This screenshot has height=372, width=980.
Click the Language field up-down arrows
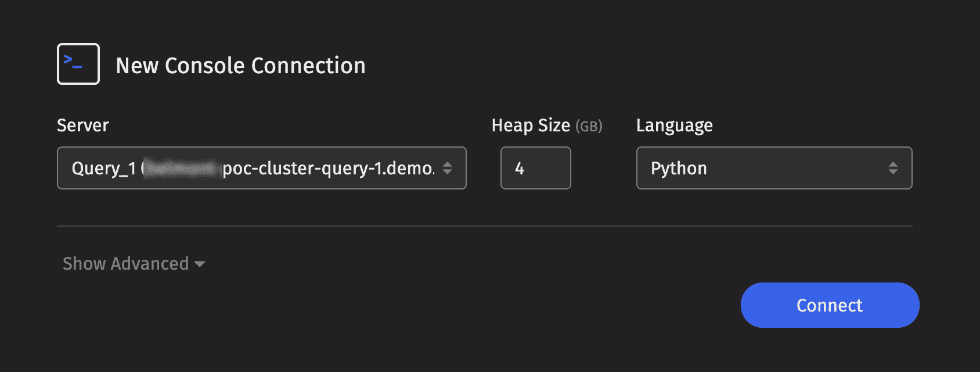pyautogui.click(x=893, y=168)
